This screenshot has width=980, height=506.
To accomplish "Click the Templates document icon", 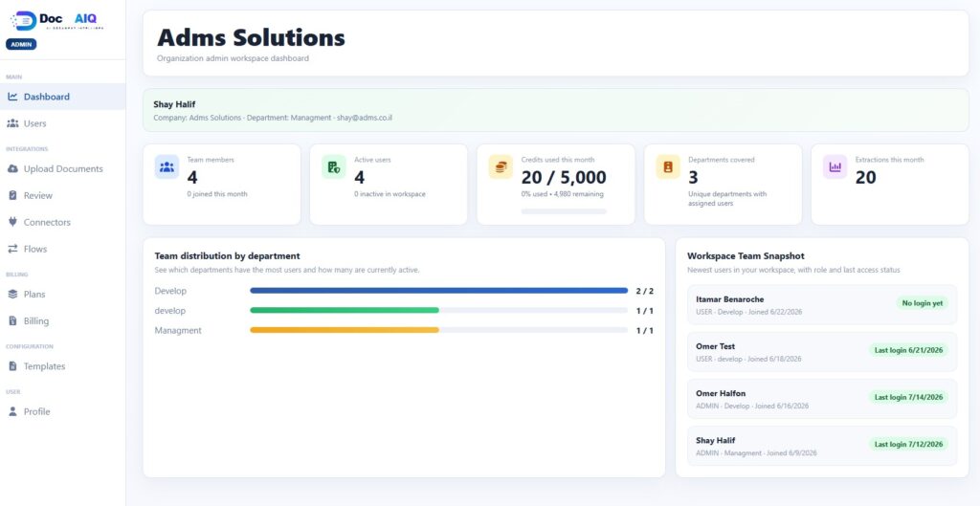I will point(12,366).
